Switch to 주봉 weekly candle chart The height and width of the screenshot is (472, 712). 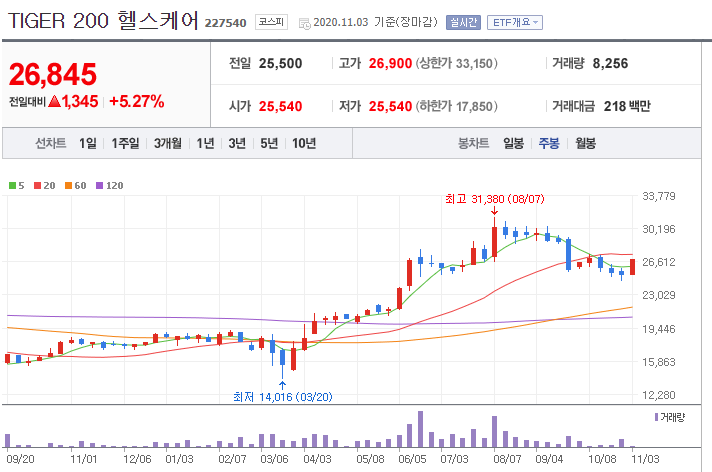pyautogui.click(x=549, y=144)
